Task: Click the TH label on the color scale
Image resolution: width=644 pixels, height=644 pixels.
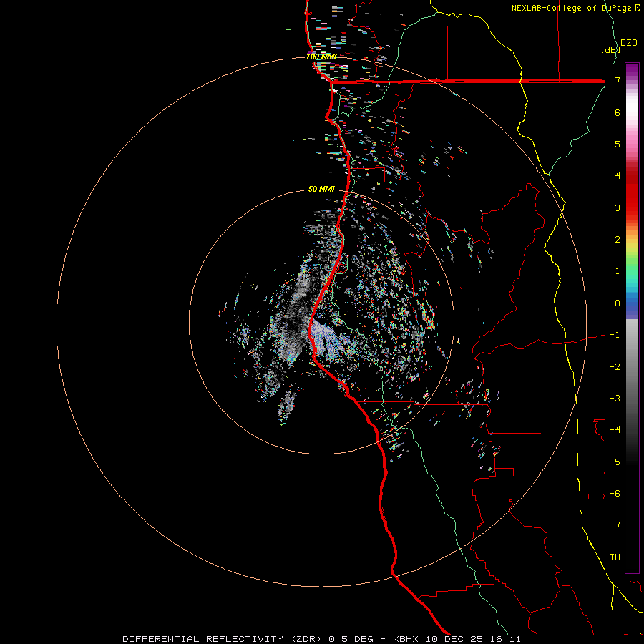Action: (615, 557)
